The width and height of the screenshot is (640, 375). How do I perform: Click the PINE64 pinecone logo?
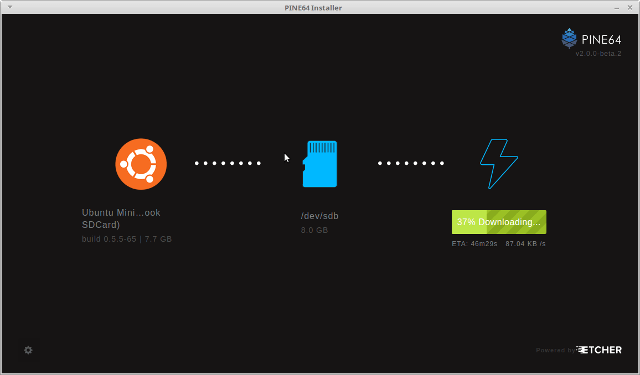click(569, 38)
